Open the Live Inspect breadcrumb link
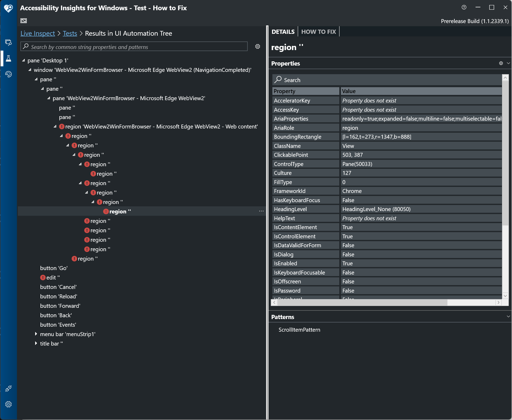The width and height of the screenshot is (512, 420). click(38, 33)
